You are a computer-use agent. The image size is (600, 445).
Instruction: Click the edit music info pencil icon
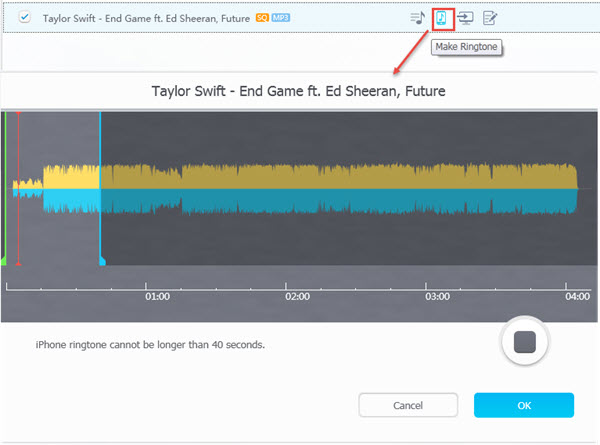490,18
